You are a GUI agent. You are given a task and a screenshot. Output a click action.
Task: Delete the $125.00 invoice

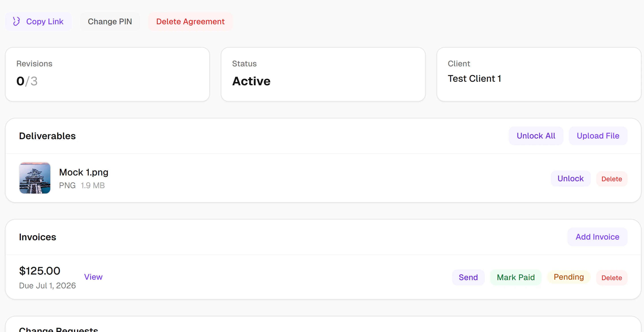(x=612, y=278)
